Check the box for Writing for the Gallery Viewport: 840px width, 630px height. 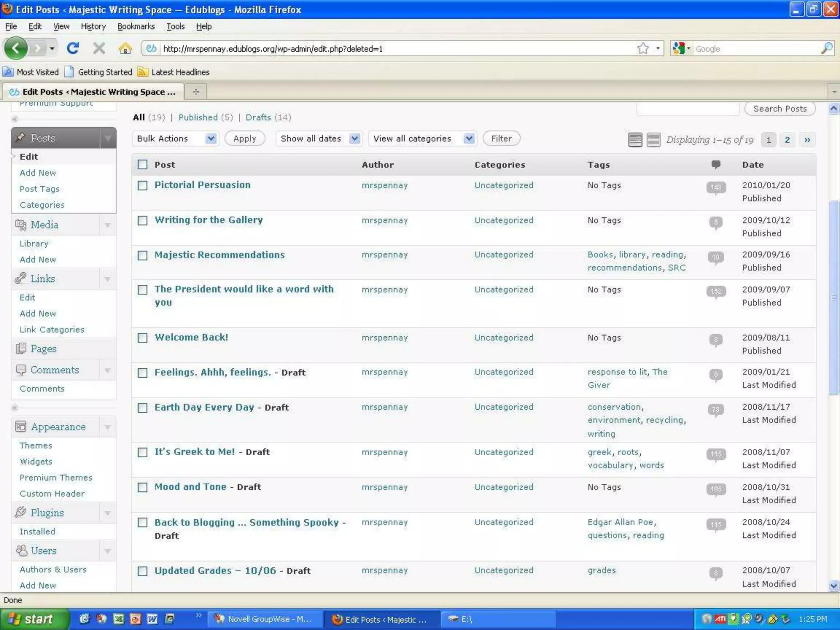[142, 221]
